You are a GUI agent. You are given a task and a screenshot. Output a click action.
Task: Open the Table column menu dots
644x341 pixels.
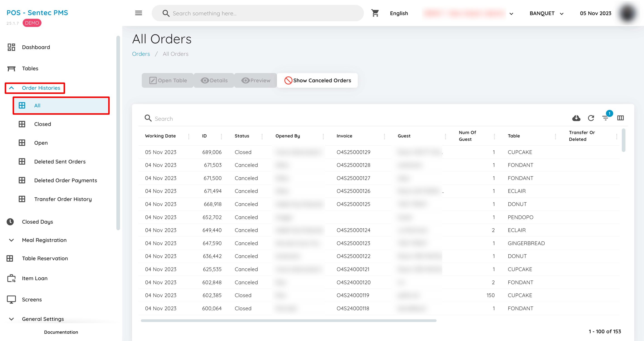(555, 136)
